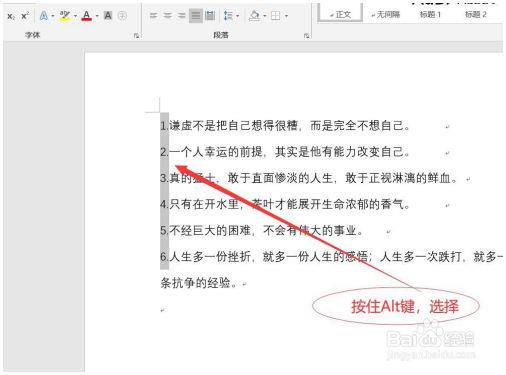Viewport: 506px width, 375px height.
Task: Select the 正文 style
Action: tap(340, 14)
